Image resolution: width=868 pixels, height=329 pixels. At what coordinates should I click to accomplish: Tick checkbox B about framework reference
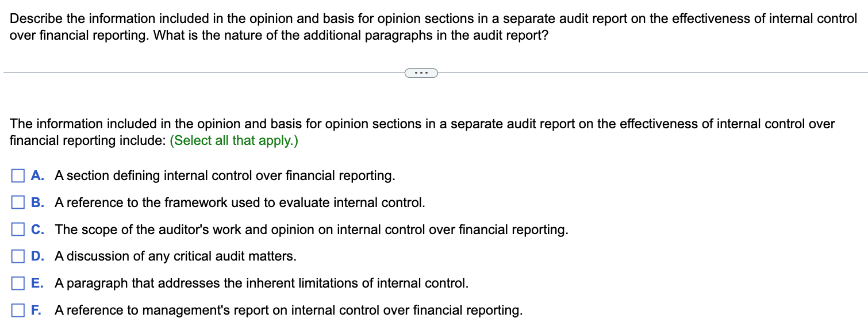coord(18,203)
